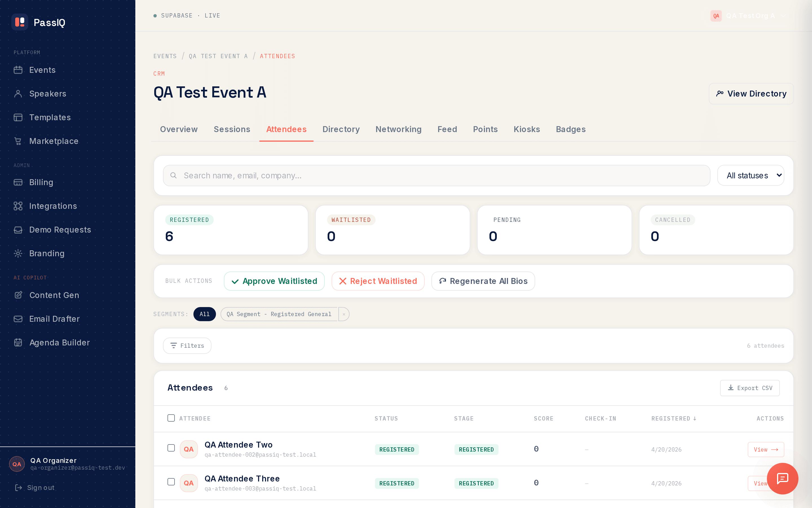Image resolution: width=812 pixels, height=508 pixels.
Task: Switch to the Directory tab
Action: point(341,129)
